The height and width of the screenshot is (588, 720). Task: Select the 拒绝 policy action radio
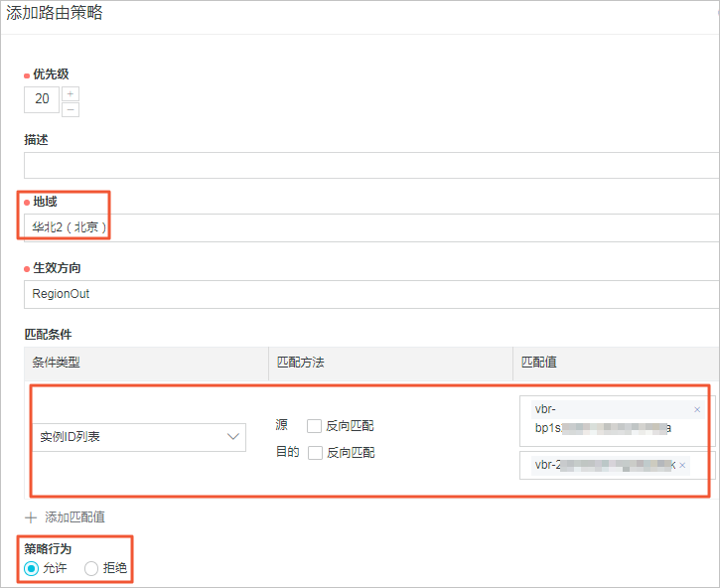click(x=91, y=569)
